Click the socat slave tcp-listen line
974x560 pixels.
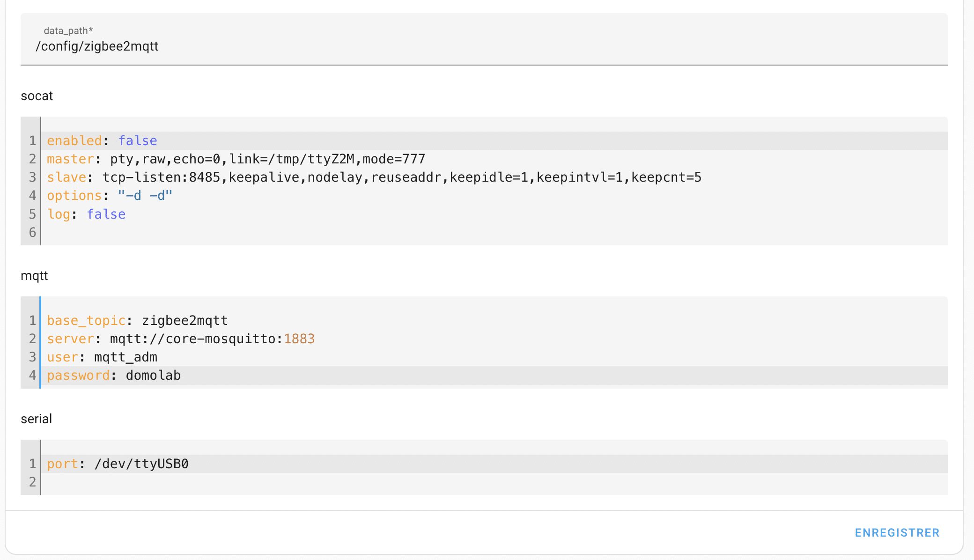click(x=494, y=177)
